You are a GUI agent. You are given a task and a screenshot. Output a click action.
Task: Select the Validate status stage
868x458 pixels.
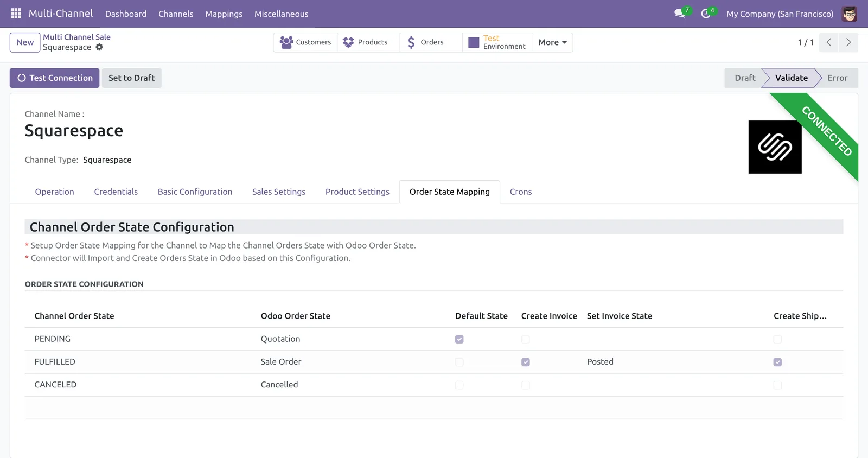point(792,78)
